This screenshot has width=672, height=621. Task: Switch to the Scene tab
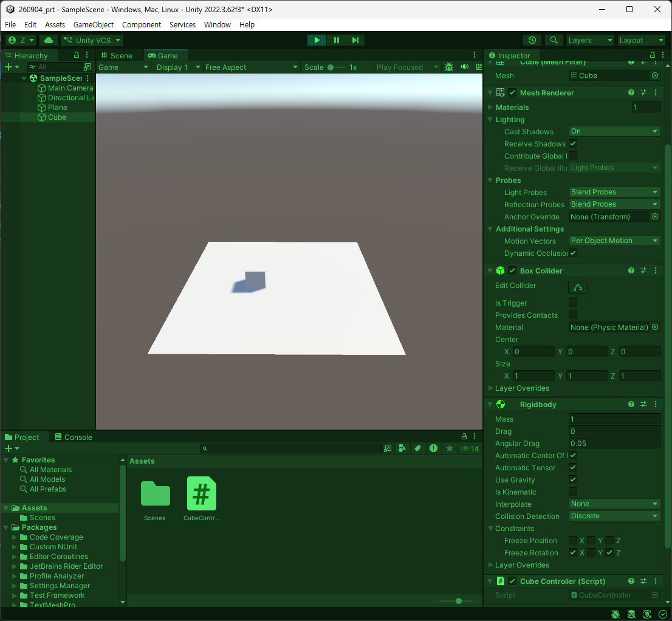(117, 56)
